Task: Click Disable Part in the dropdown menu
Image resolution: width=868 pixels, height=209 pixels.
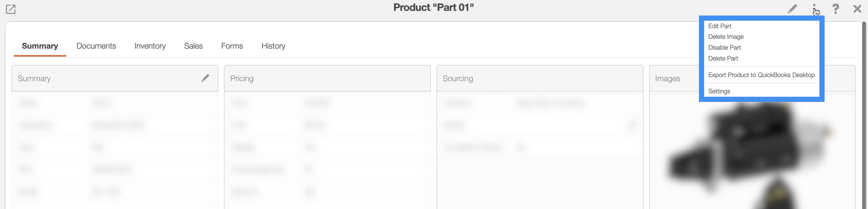Action: (x=724, y=48)
